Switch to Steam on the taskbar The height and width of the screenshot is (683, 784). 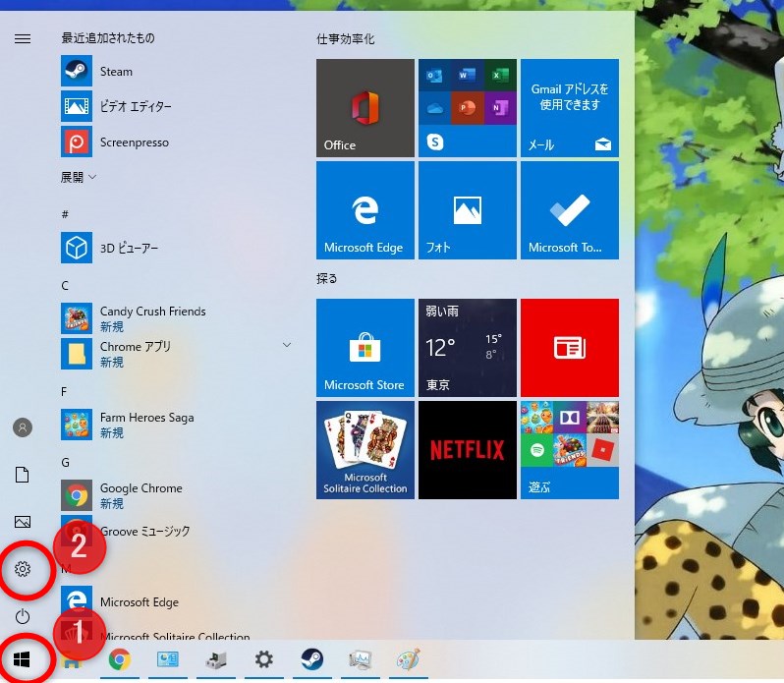pyautogui.click(x=312, y=659)
